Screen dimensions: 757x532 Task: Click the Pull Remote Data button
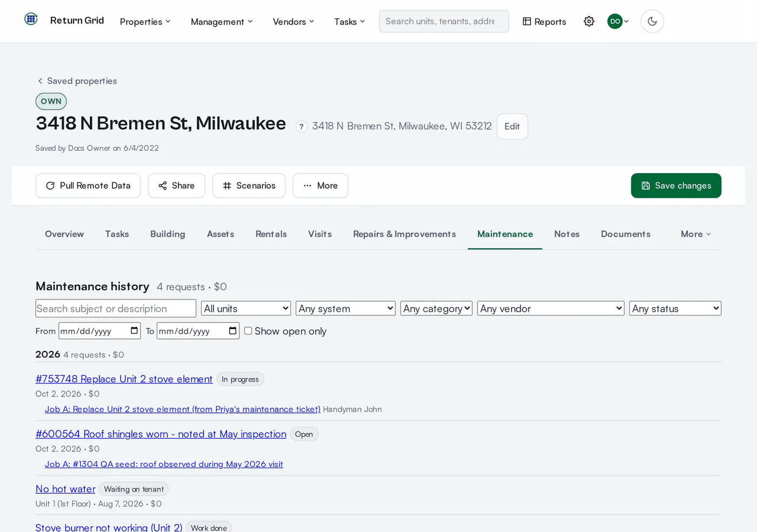(88, 185)
